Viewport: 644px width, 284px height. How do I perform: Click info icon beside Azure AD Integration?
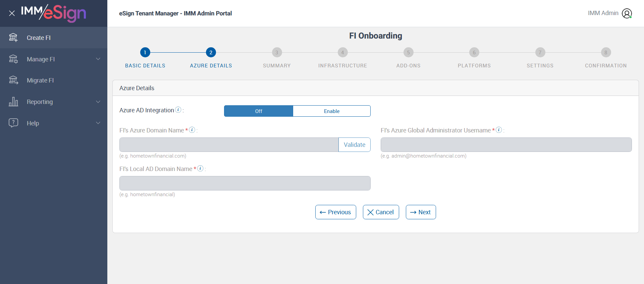pos(178,110)
